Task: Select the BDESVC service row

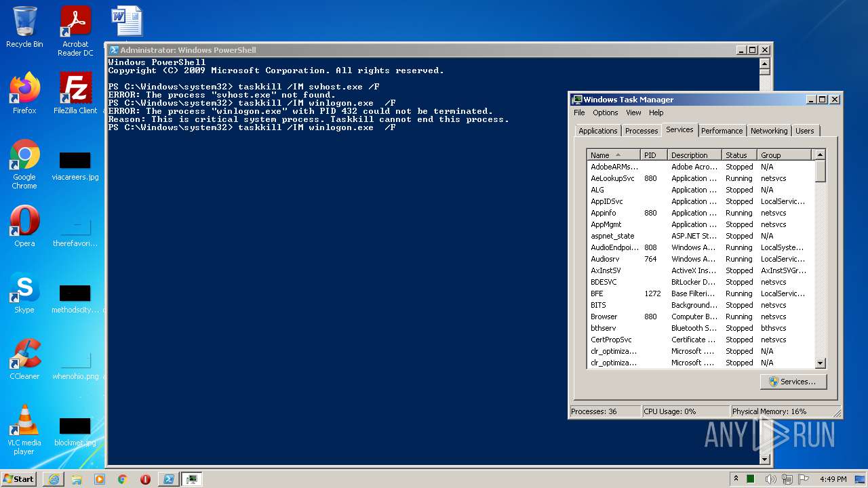Action: coord(700,282)
